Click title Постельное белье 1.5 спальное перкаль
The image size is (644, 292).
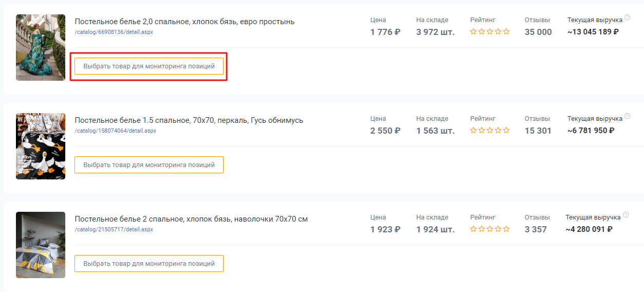coord(189,120)
